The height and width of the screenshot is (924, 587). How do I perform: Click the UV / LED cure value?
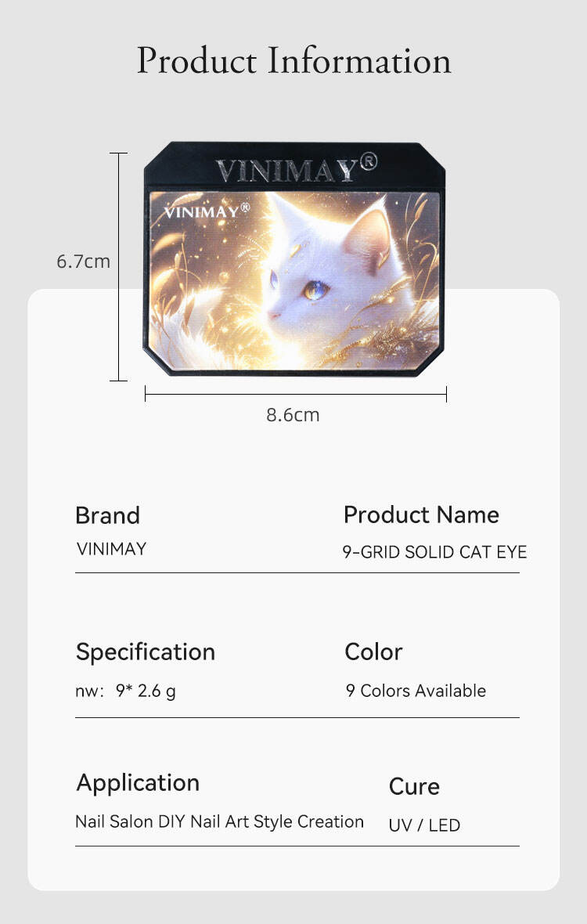tap(424, 825)
